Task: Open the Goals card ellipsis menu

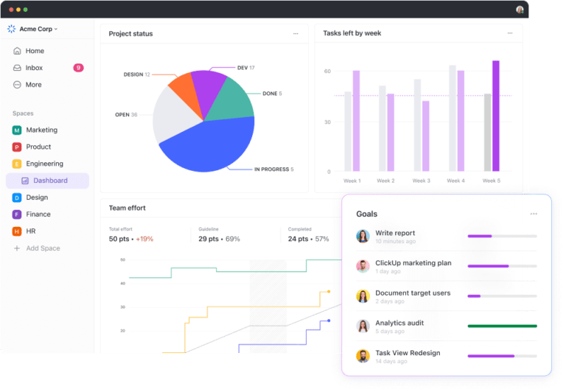Action: point(534,214)
